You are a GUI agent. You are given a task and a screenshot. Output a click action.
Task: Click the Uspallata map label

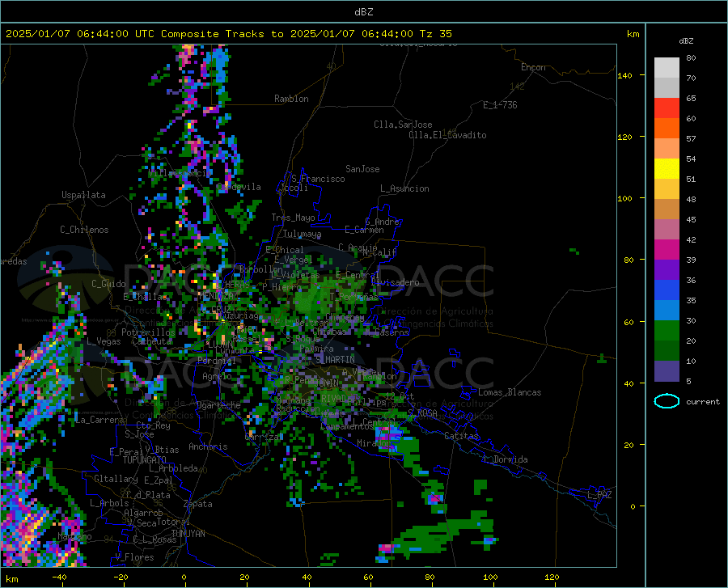tap(83, 195)
